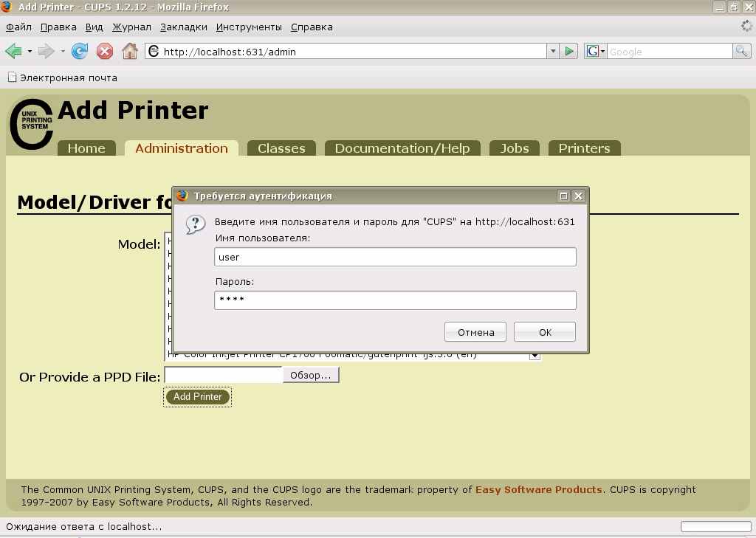The width and height of the screenshot is (756, 538).
Task: Switch to the Printers tab
Action: point(585,148)
